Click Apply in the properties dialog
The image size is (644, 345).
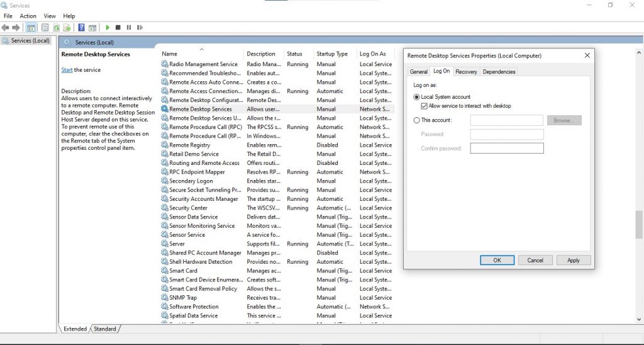[x=574, y=260]
